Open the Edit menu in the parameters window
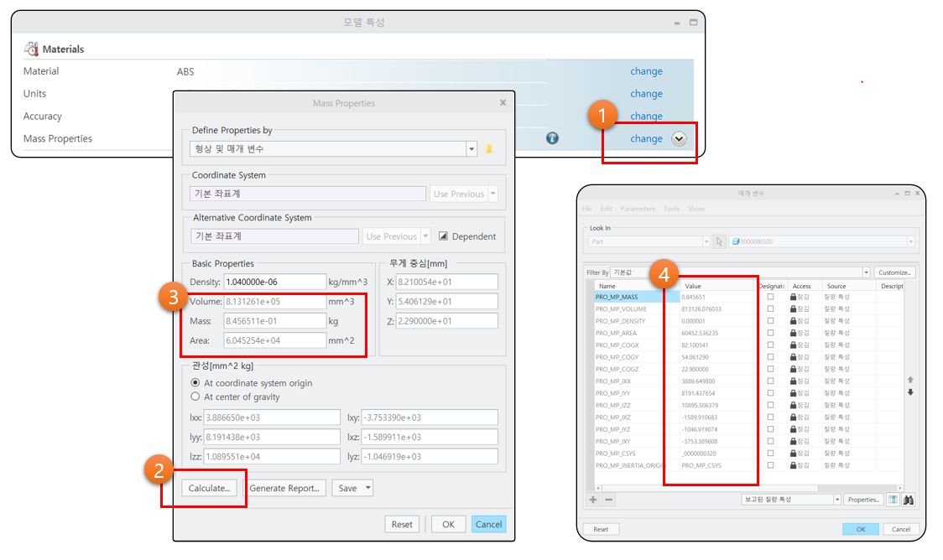 tap(607, 209)
